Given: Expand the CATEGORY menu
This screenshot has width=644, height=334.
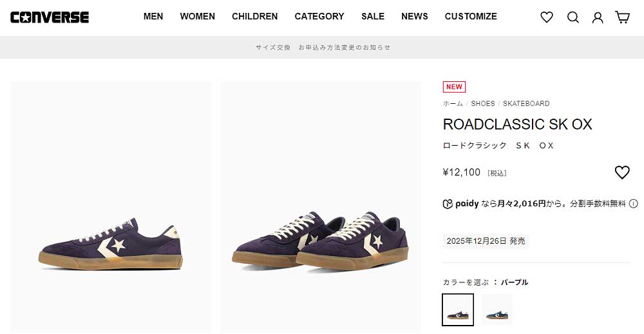Looking at the screenshot, I should coord(319,17).
